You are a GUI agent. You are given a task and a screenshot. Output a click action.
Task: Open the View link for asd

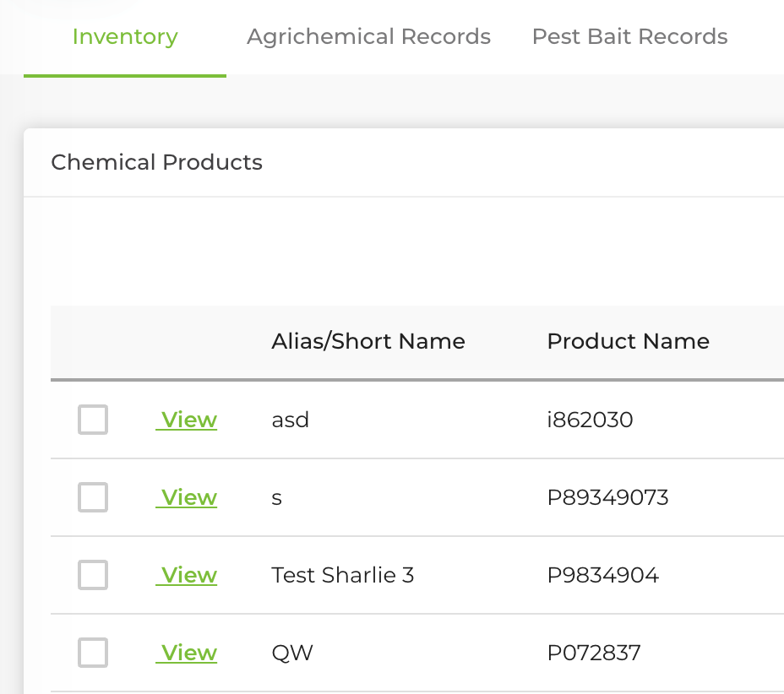[x=188, y=420]
